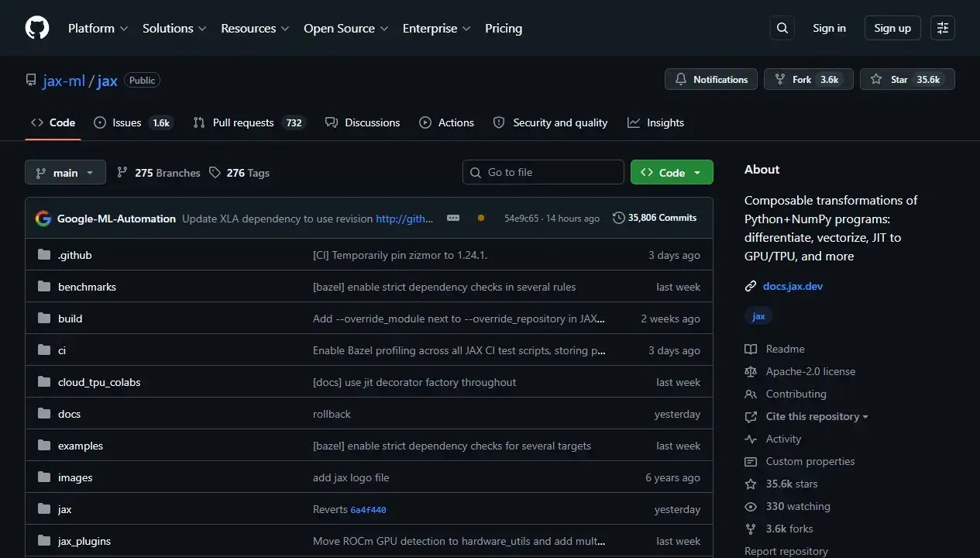Viewport: 980px width, 558px height.
Task: Click Report repository link
Action: [x=786, y=552]
